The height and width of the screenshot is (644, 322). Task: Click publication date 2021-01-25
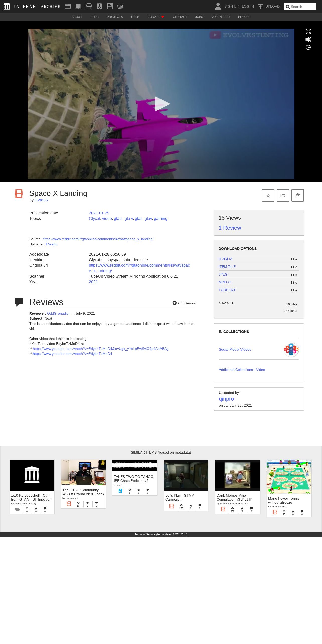(99, 213)
